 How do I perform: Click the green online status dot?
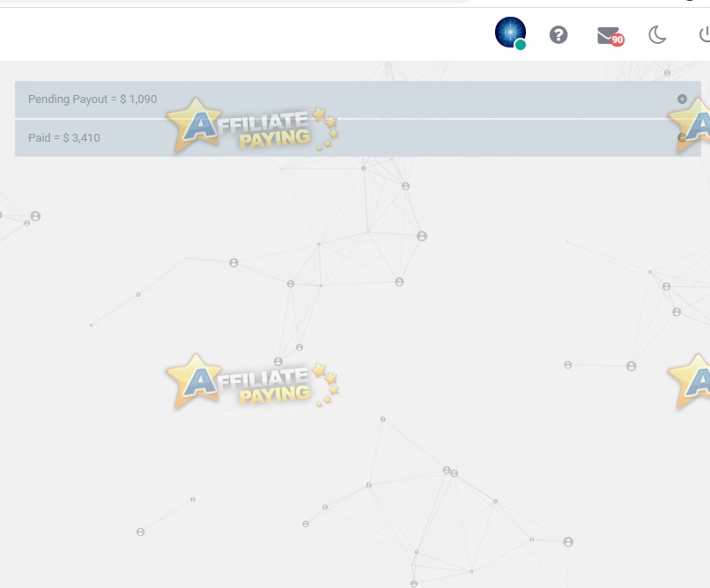point(520,43)
